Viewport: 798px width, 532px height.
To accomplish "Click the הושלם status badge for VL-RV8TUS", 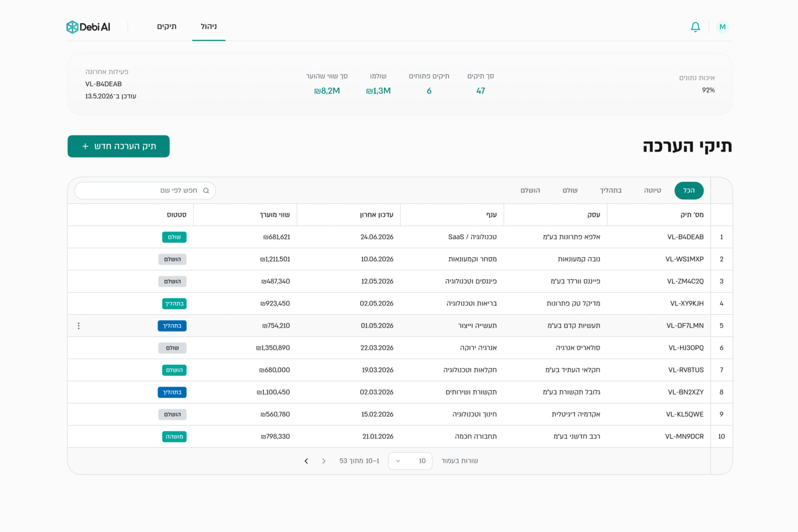I will click(x=175, y=370).
